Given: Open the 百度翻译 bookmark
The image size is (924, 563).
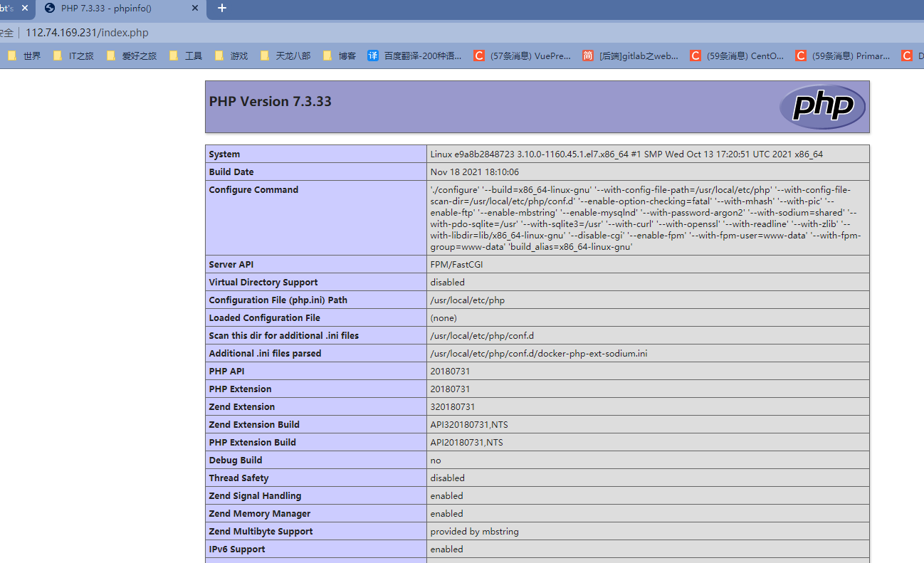Looking at the screenshot, I should [x=415, y=56].
